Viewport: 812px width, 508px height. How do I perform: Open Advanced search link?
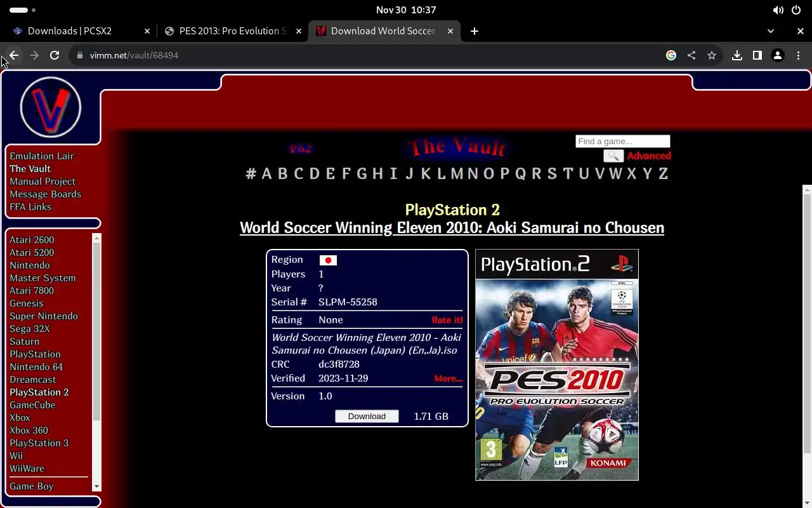pyautogui.click(x=649, y=156)
